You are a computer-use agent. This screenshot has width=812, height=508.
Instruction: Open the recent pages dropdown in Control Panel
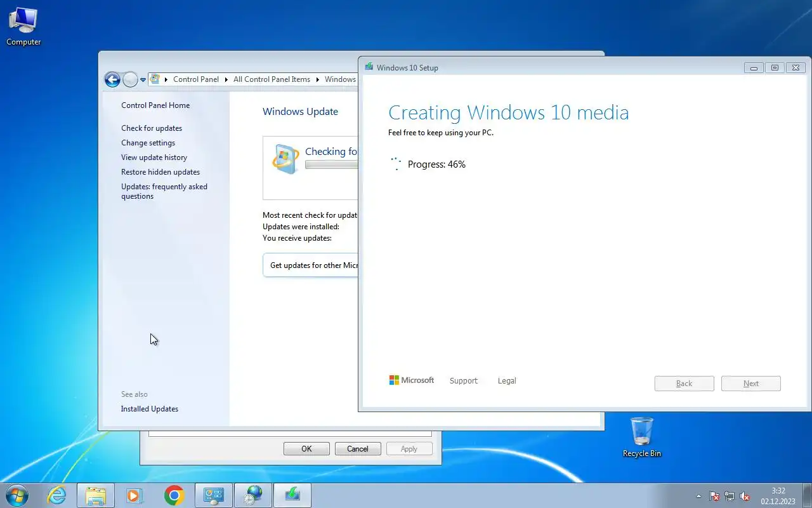(x=143, y=80)
